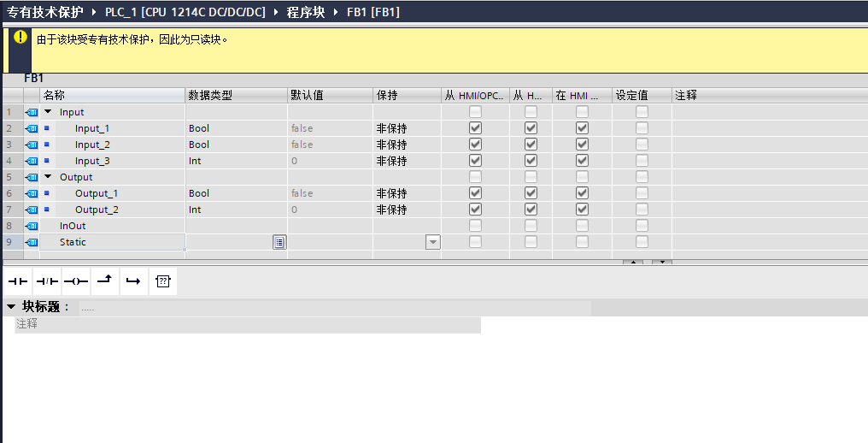Click the tag icon in the Input row
This screenshot has width=868, height=443.
coord(32,112)
